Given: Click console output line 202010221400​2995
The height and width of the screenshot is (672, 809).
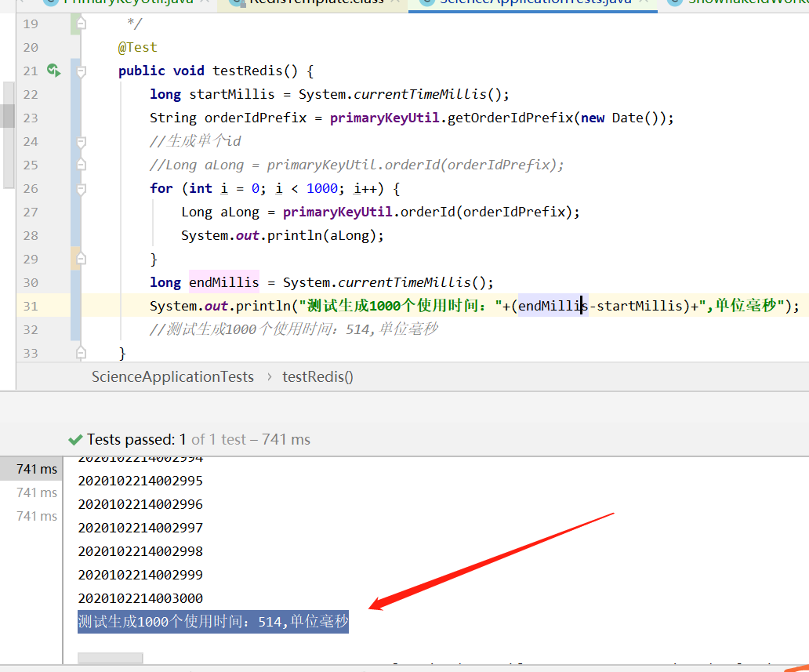Looking at the screenshot, I should (x=140, y=481).
